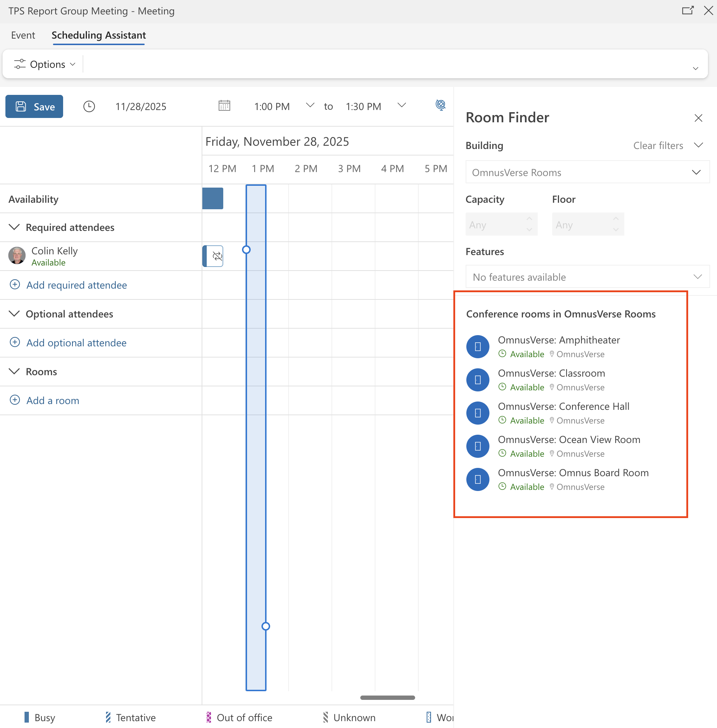This screenshot has width=717, height=728.
Task: Expand the Options menu
Action: coord(45,65)
